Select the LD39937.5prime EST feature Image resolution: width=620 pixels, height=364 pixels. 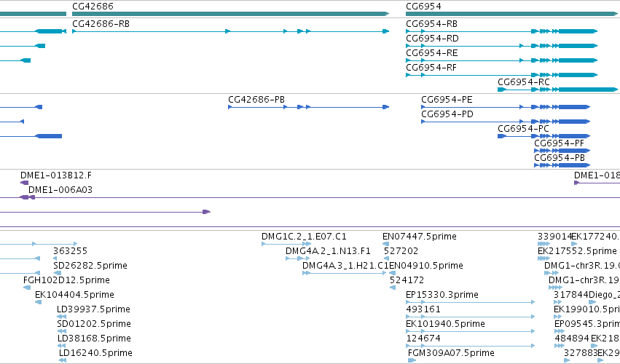62,317
